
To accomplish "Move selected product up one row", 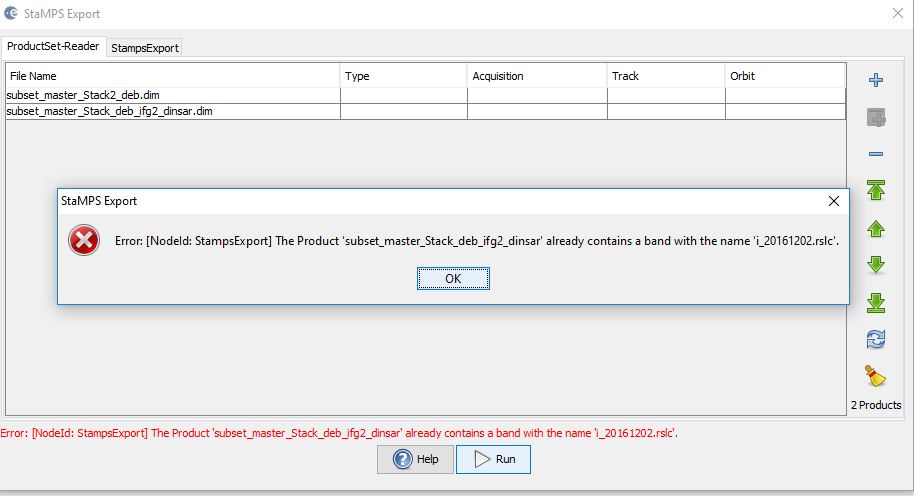I will [x=876, y=228].
